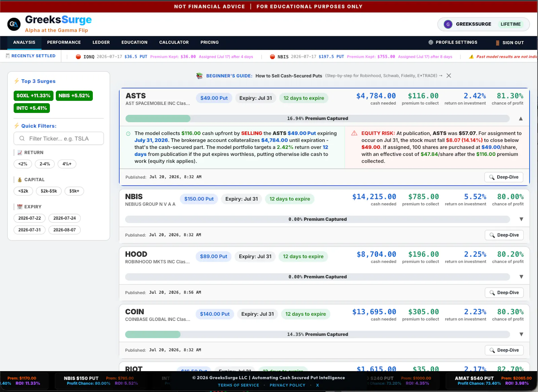538x392 pixels.
Task: Select the NBIS +5.52% surge badge
Action: coord(74,96)
